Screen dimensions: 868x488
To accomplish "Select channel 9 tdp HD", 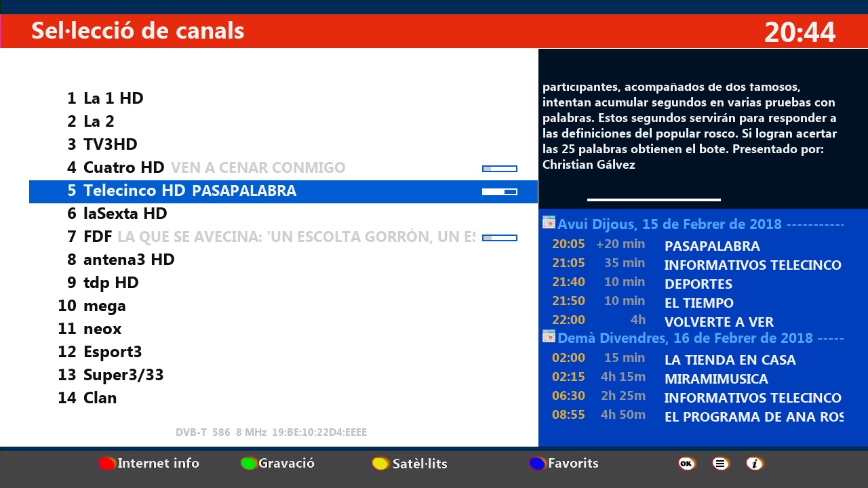I will 283,283.
